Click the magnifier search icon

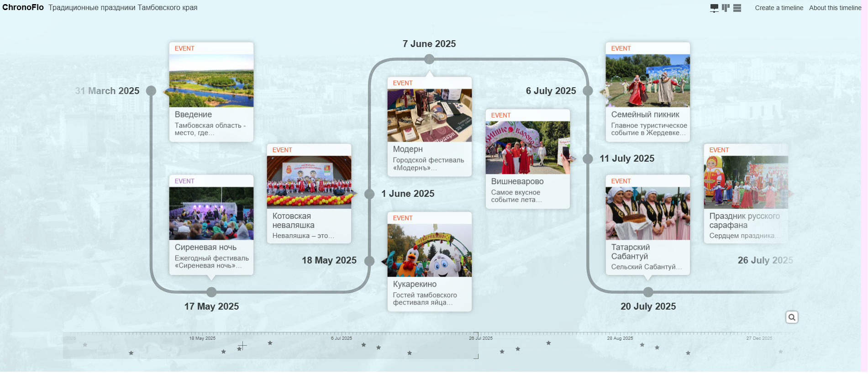[792, 317]
